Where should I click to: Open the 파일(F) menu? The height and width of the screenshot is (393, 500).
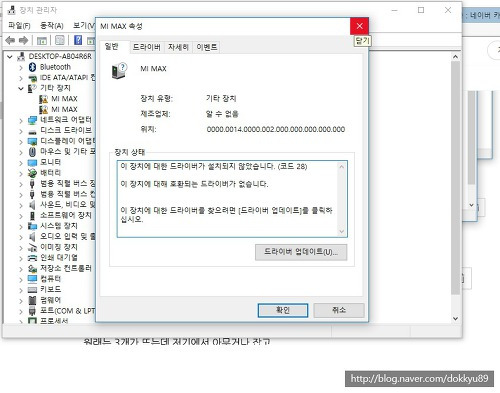point(19,25)
